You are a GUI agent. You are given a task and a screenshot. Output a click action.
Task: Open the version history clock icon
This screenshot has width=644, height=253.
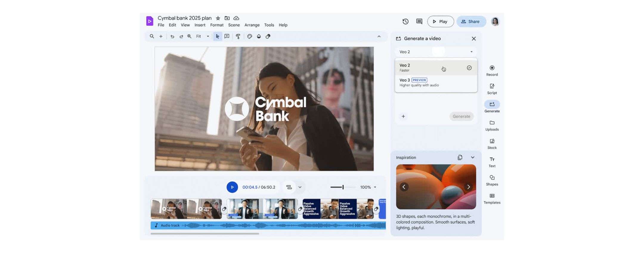click(x=405, y=21)
